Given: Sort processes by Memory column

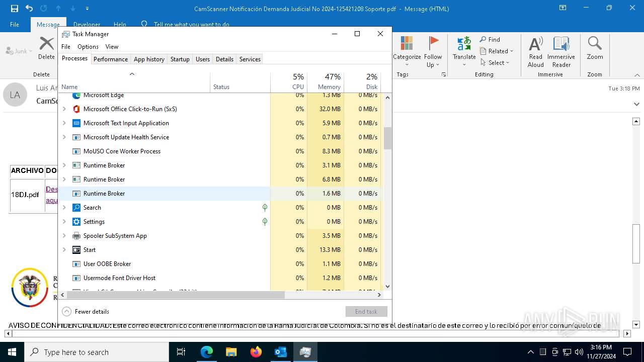Looking at the screenshot, I should [x=326, y=82].
